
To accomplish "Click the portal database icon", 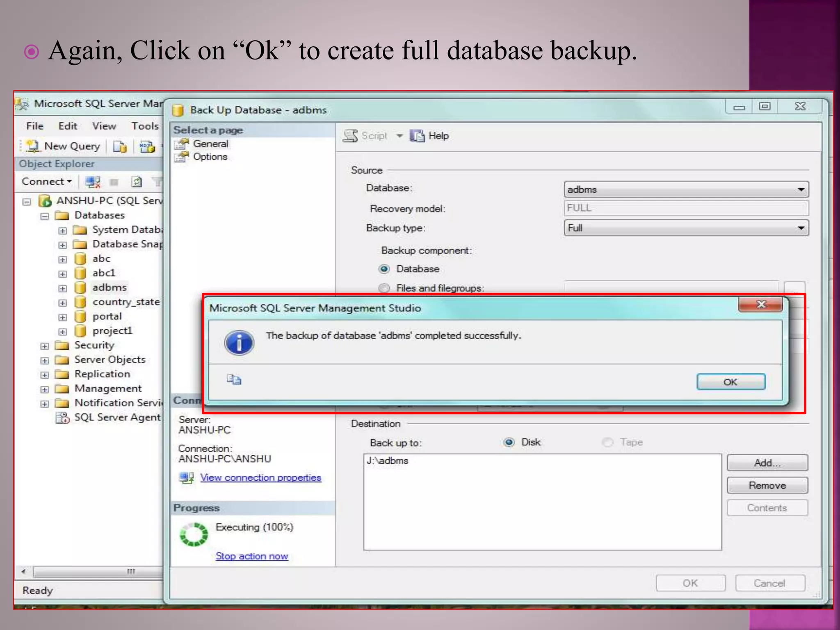I will pos(80,317).
